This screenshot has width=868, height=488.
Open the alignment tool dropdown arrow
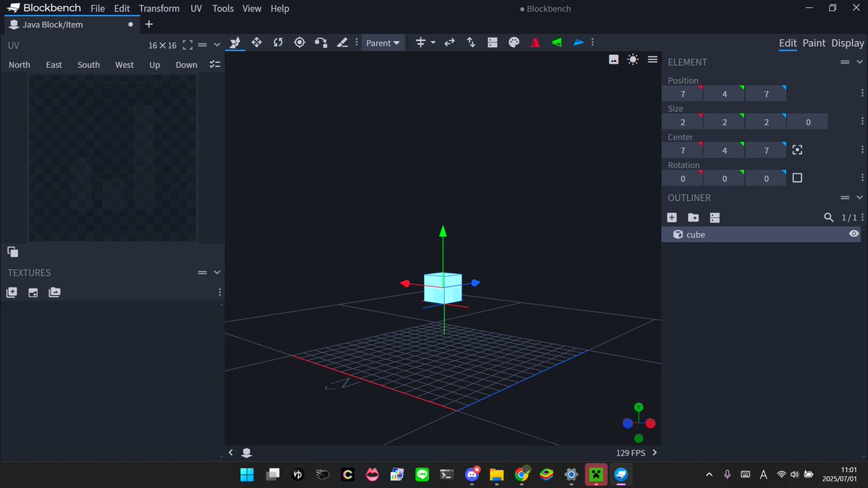point(433,43)
